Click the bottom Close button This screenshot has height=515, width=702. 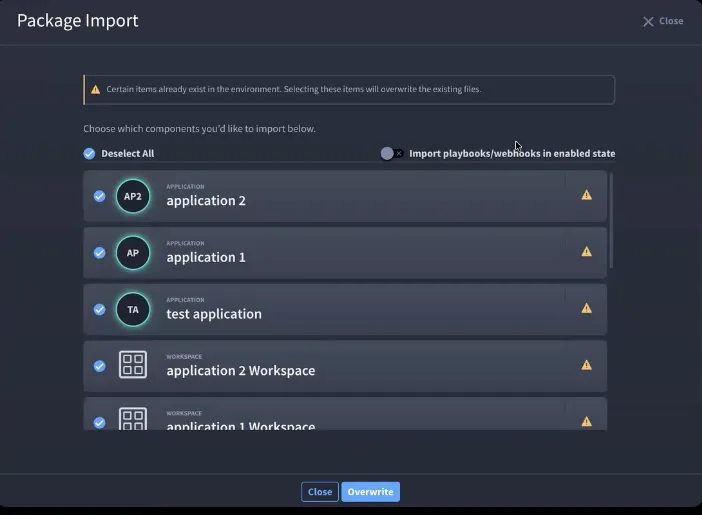click(320, 492)
